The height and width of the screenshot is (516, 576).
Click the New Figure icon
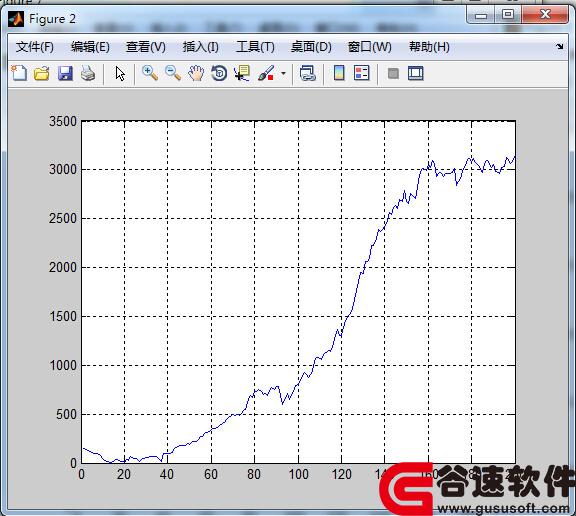tap(19, 73)
